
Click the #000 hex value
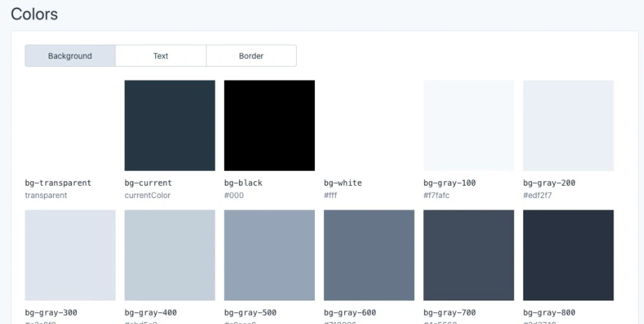(234, 195)
